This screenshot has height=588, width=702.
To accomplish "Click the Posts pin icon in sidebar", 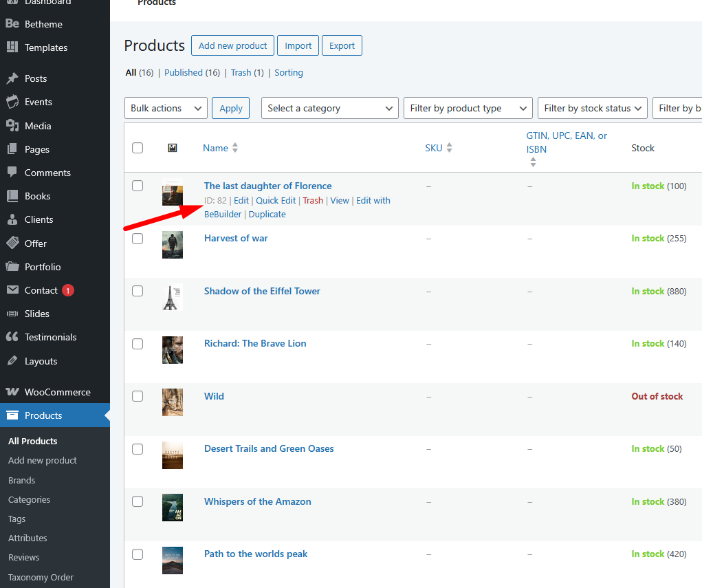I will pyautogui.click(x=12, y=78).
